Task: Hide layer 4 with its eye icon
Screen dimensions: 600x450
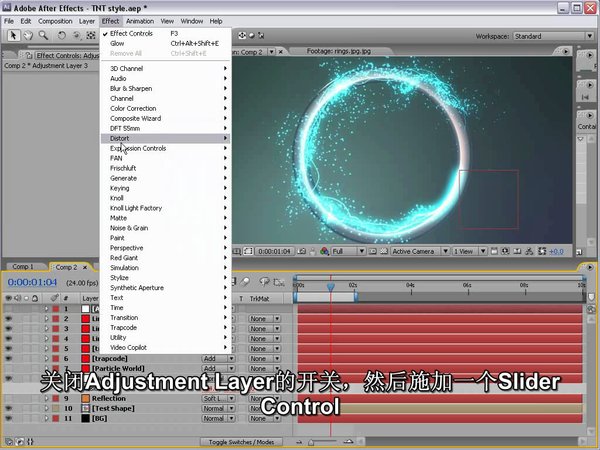Action: click(x=8, y=339)
